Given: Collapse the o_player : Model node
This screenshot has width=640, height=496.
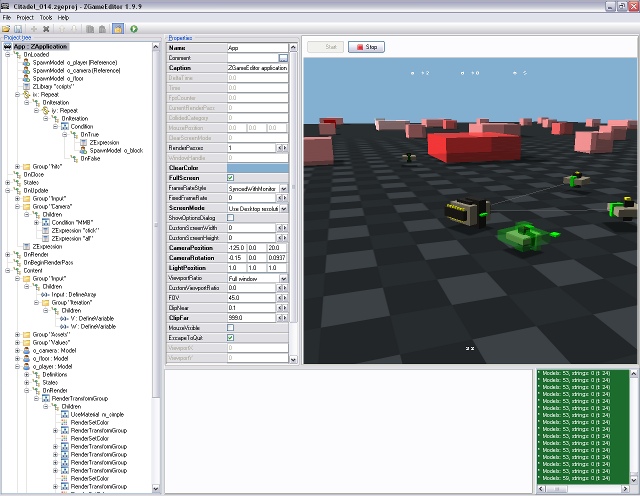Looking at the screenshot, I should tap(17, 367).
